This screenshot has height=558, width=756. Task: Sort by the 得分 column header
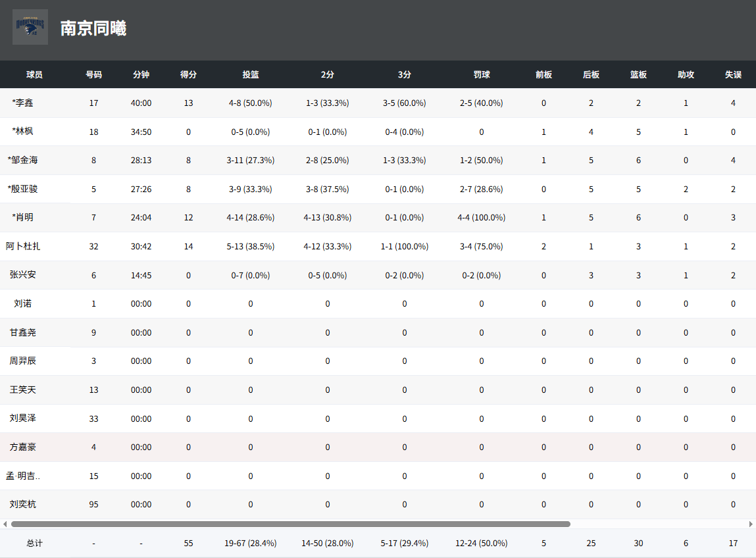(x=189, y=74)
